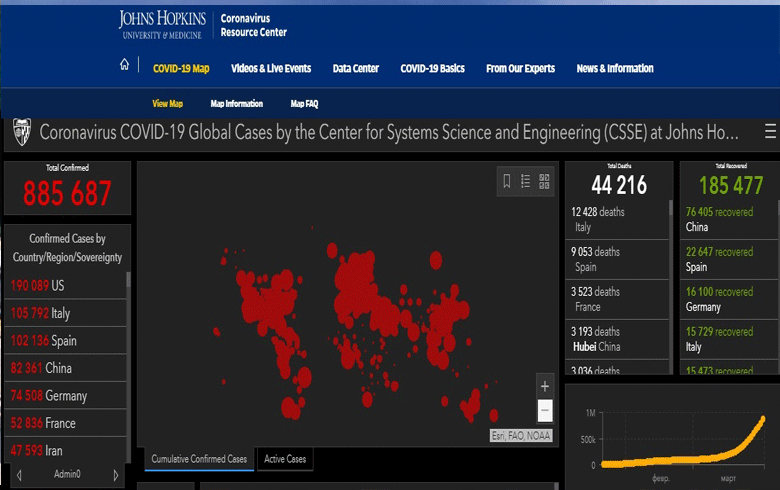Screen dimensions: 780x490
Task: Go to previous Admin level with left arrow
Action: coord(19,475)
